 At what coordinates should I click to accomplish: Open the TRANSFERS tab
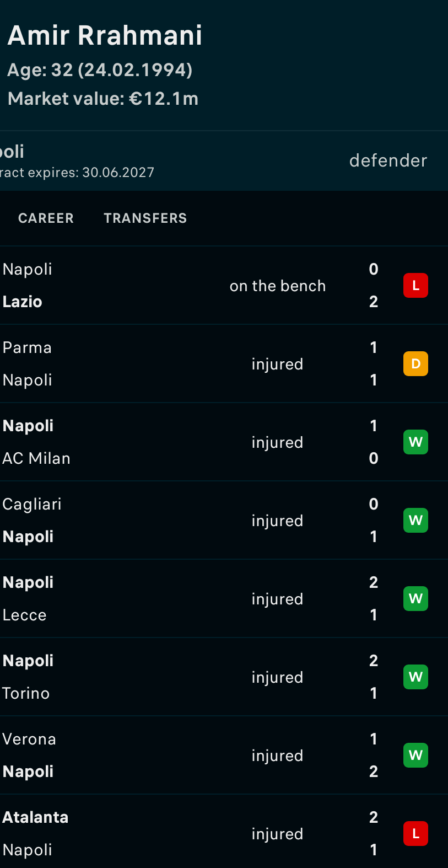pos(145,218)
